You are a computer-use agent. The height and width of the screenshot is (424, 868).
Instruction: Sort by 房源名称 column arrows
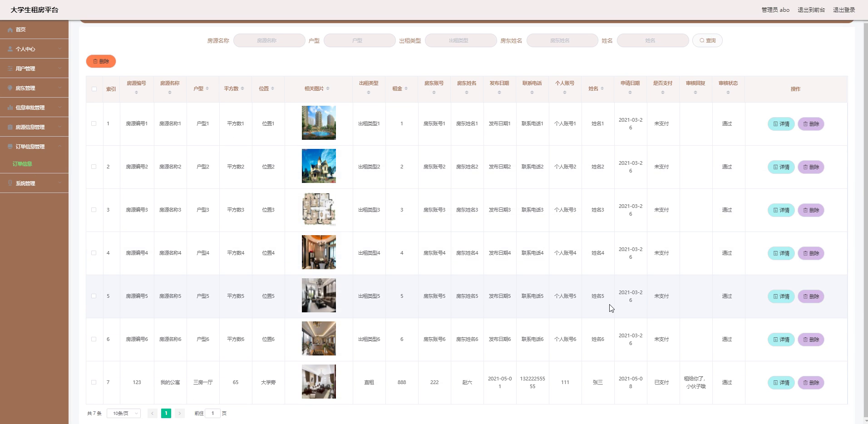(170, 93)
